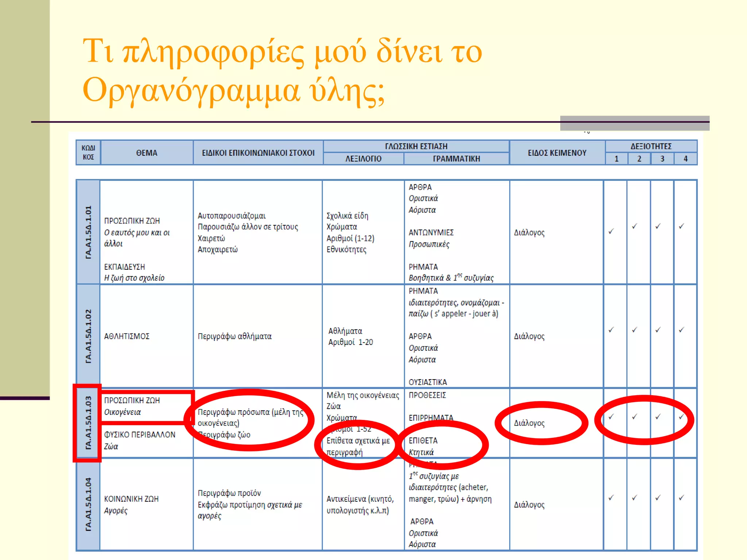Select 'παίζω ( s' appeler - jouer à)' text
747x560 pixels.
tap(453, 314)
